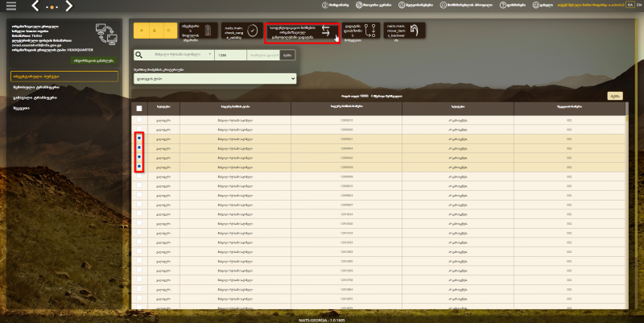Open the hamburger menu in top bar

click(x=11, y=6)
